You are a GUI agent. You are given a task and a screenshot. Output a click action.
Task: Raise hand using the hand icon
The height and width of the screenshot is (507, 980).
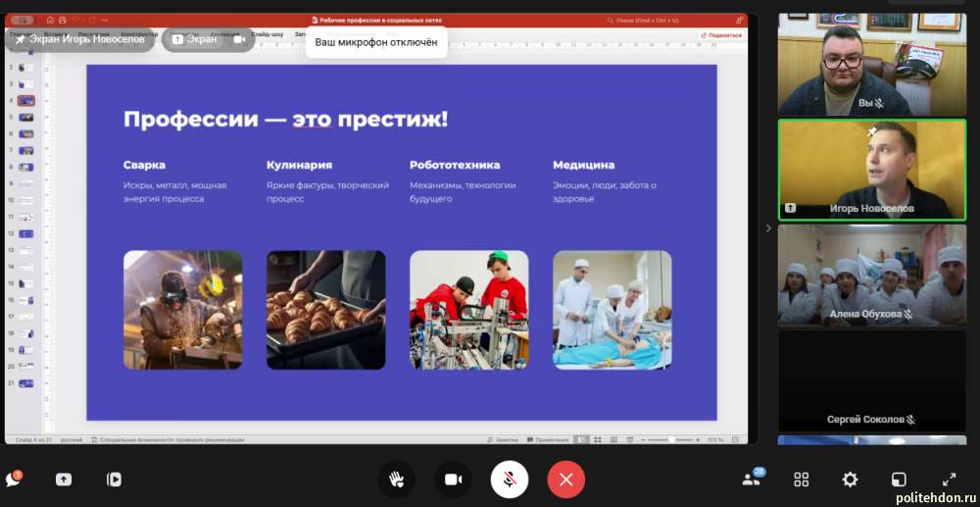397,480
